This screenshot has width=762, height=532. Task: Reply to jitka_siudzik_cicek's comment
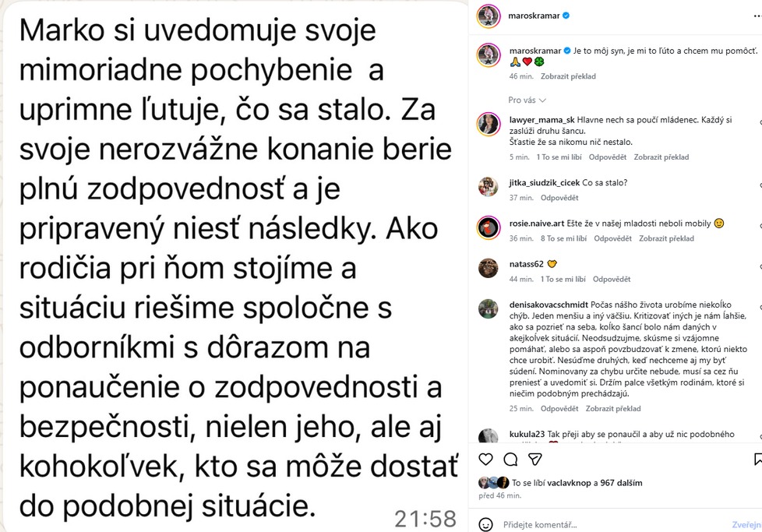[559, 198]
